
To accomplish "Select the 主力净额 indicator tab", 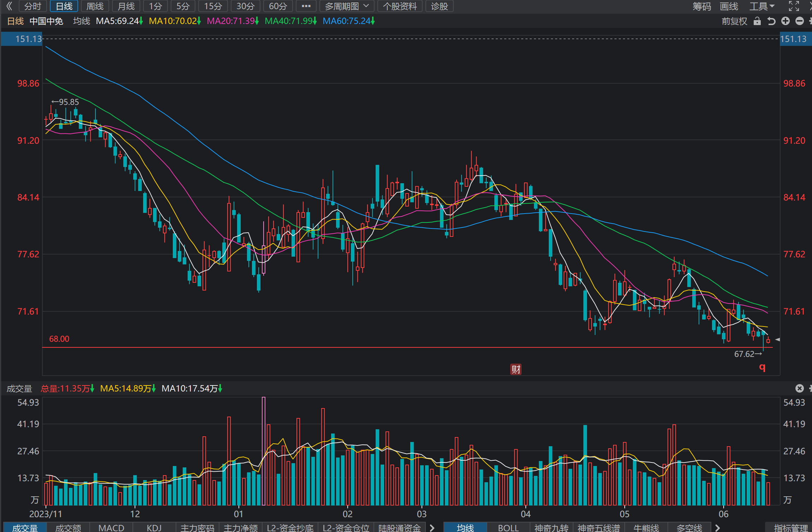I will pos(241,527).
